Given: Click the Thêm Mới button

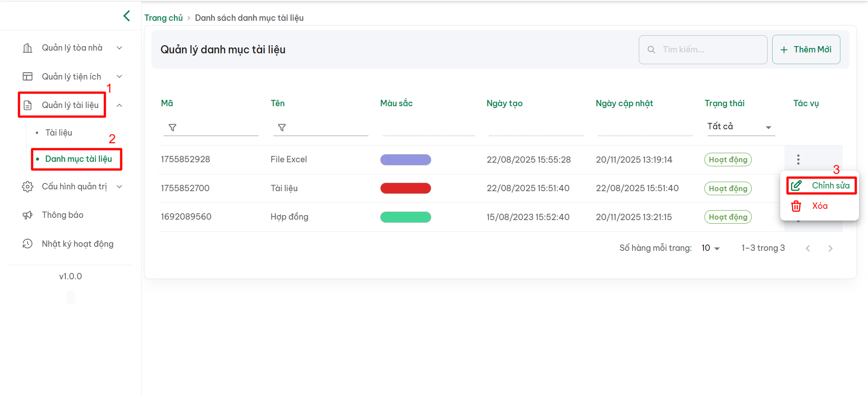Looking at the screenshot, I should (x=806, y=50).
